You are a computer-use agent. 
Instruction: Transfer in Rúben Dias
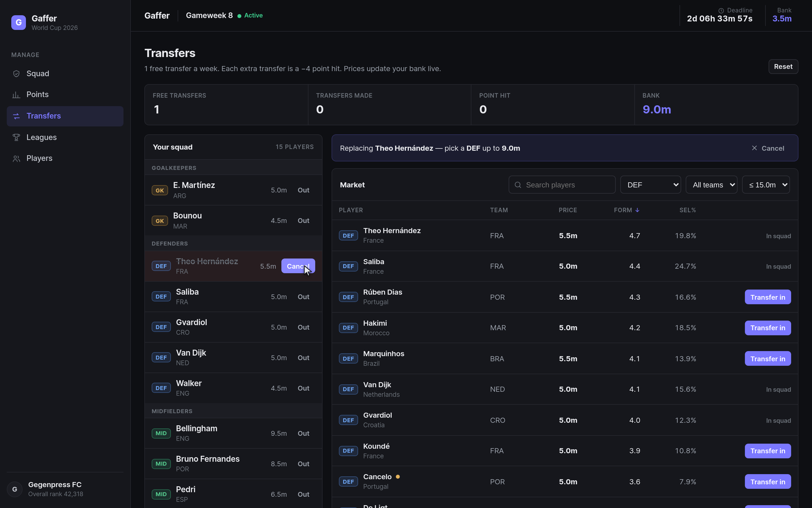pos(768,297)
